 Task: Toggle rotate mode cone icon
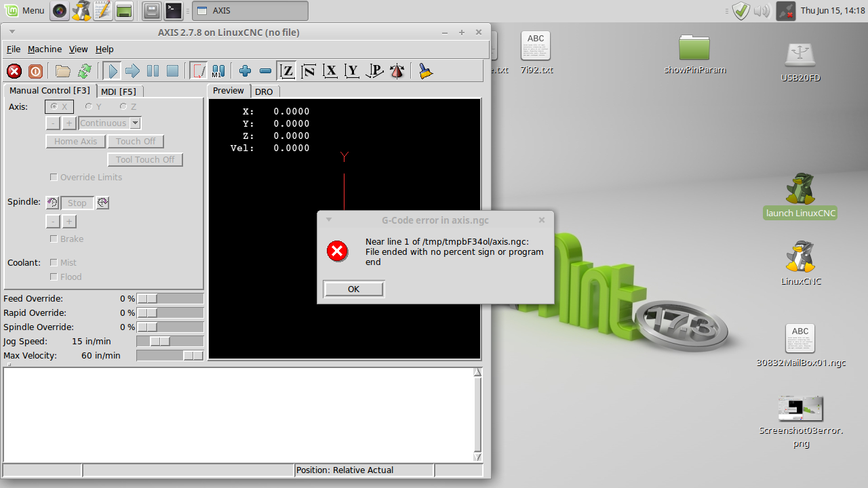(x=397, y=70)
